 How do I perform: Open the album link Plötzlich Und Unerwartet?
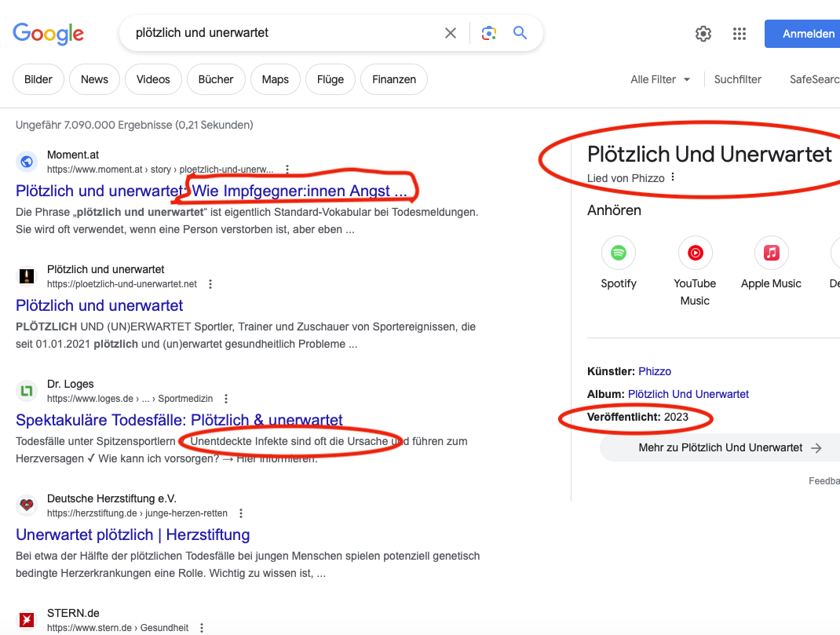tap(688, 394)
